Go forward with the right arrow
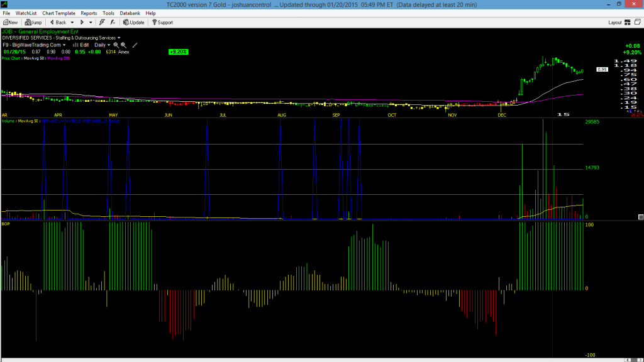The width and height of the screenshot is (644, 362). click(x=82, y=23)
